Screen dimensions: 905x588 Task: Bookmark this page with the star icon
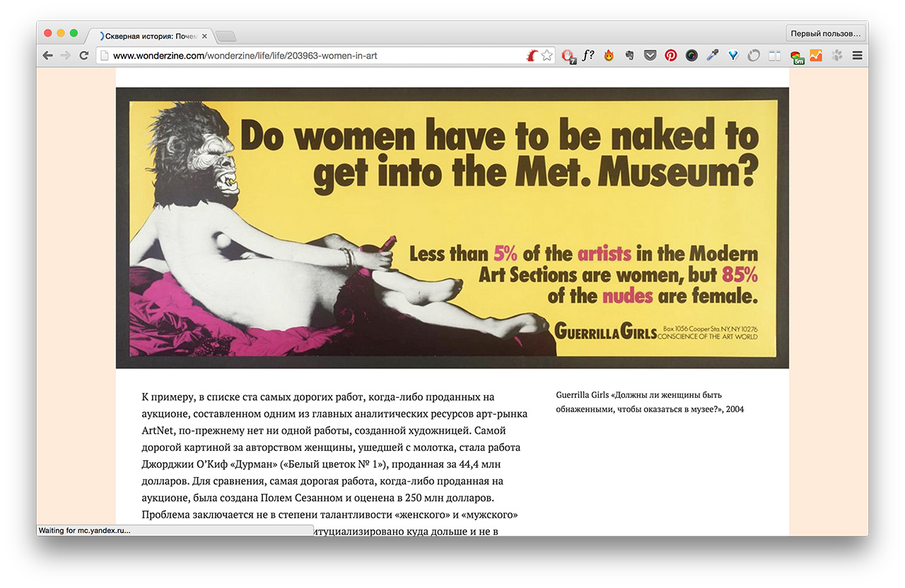coord(547,56)
